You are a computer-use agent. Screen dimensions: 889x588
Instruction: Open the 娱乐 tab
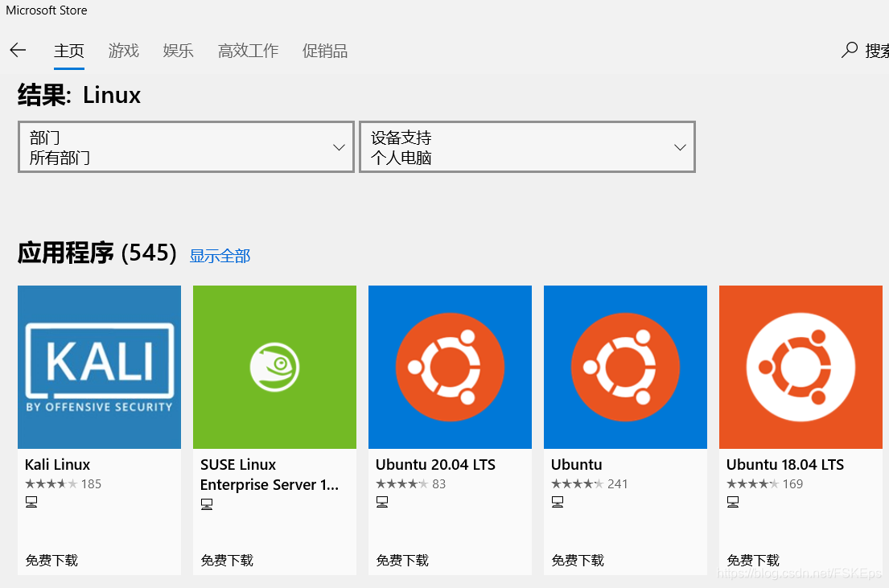click(178, 51)
